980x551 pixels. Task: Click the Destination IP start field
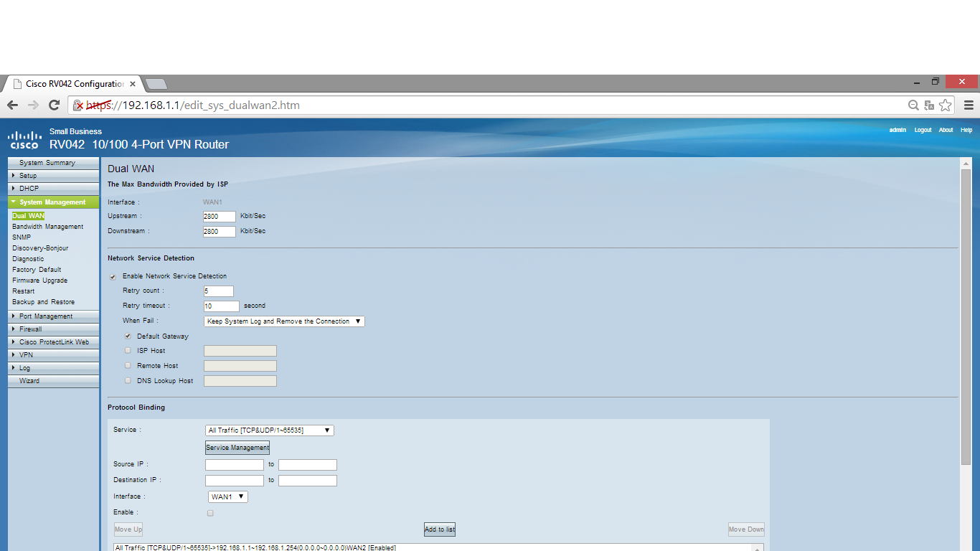point(235,481)
